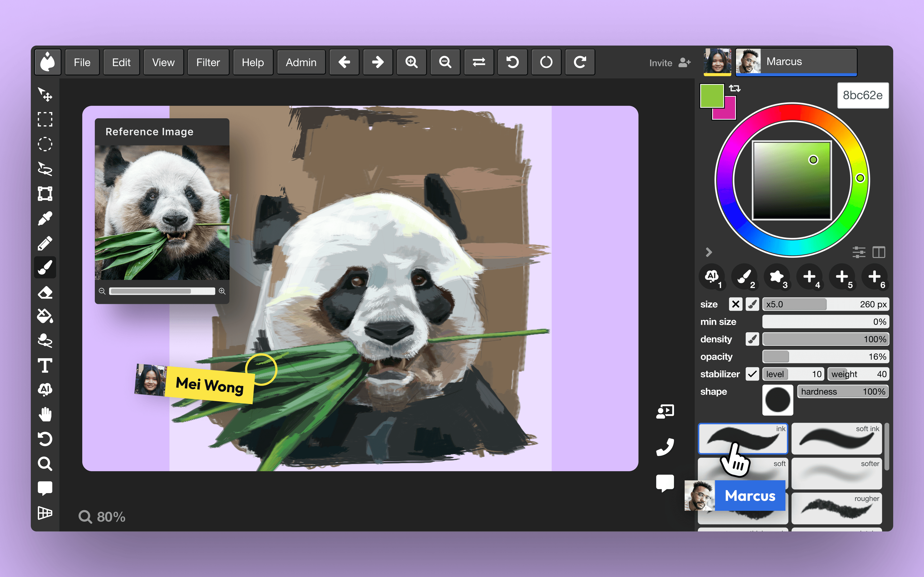The height and width of the screenshot is (577, 924).
Task: Open the File menu
Action: (82, 62)
